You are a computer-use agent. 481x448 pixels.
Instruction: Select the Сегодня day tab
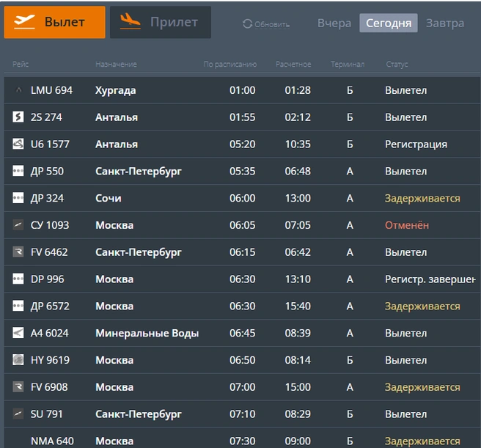[x=389, y=23]
